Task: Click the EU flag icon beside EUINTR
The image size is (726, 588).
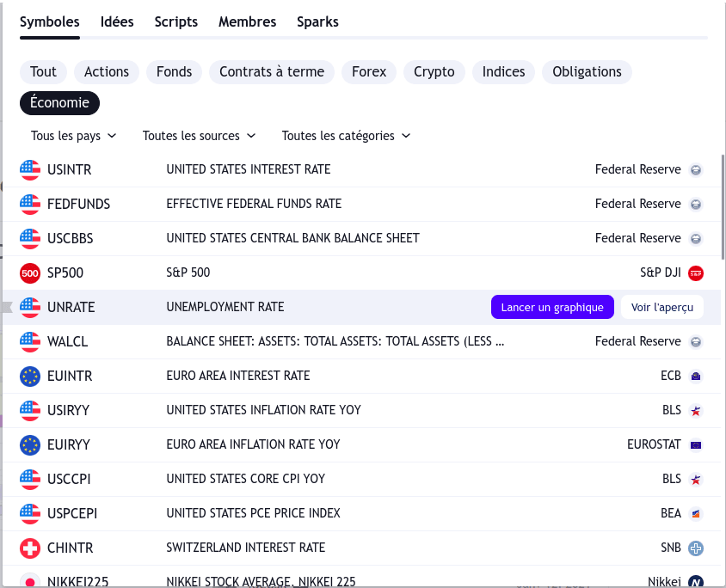Action: pyautogui.click(x=30, y=376)
